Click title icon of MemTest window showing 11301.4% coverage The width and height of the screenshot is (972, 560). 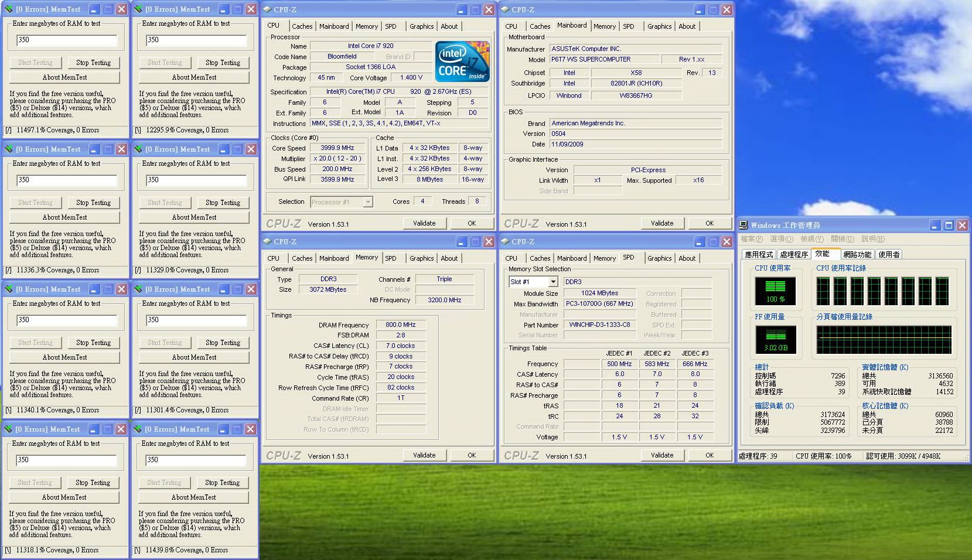[x=138, y=289]
